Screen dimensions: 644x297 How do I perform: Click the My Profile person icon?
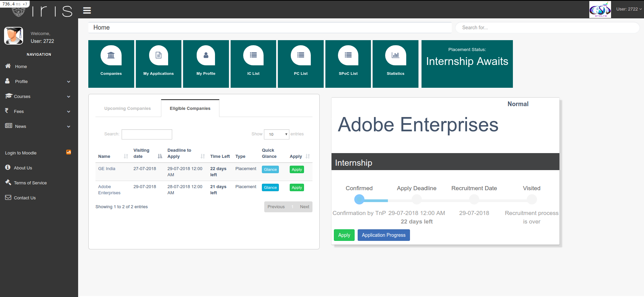[206, 55]
